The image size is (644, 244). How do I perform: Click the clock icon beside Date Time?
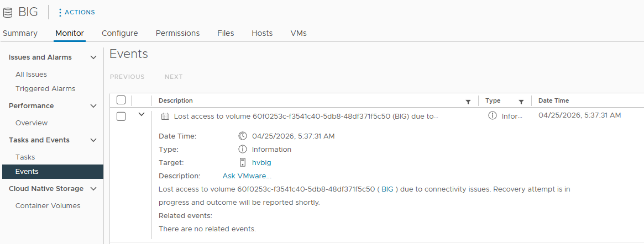click(243, 136)
